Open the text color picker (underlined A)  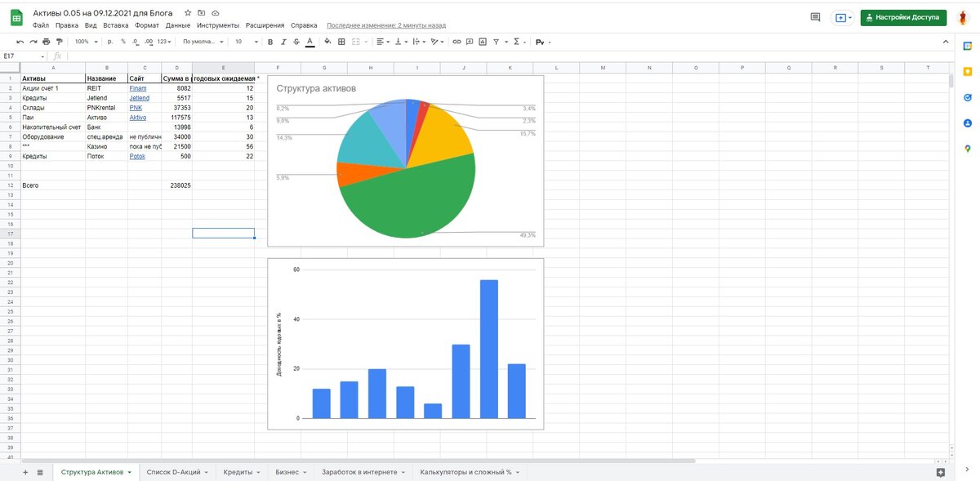(310, 42)
